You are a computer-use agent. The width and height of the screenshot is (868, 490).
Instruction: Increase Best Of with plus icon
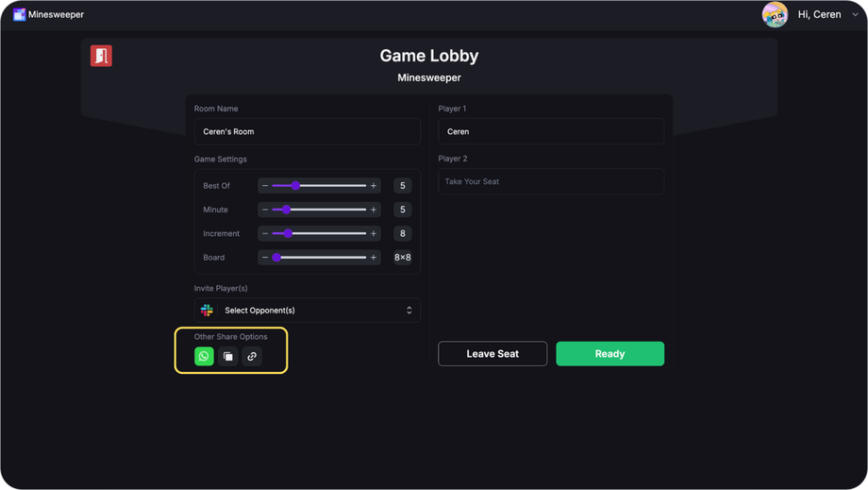[374, 185]
